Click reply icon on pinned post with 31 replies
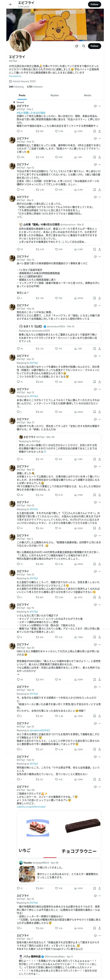 [18, 131]
